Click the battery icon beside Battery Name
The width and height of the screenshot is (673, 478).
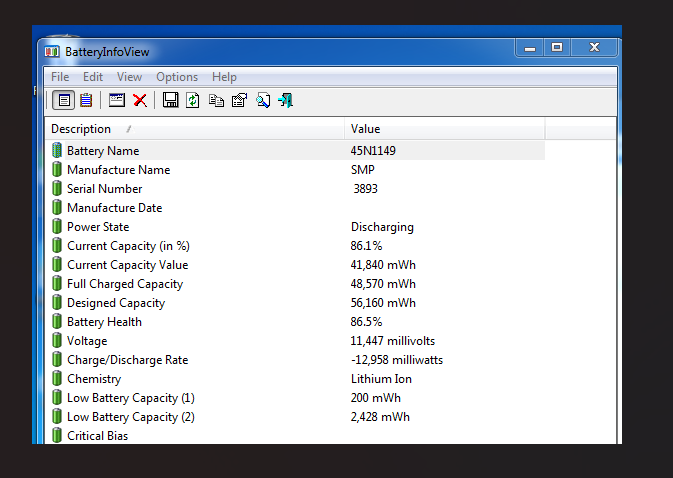(x=57, y=151)
